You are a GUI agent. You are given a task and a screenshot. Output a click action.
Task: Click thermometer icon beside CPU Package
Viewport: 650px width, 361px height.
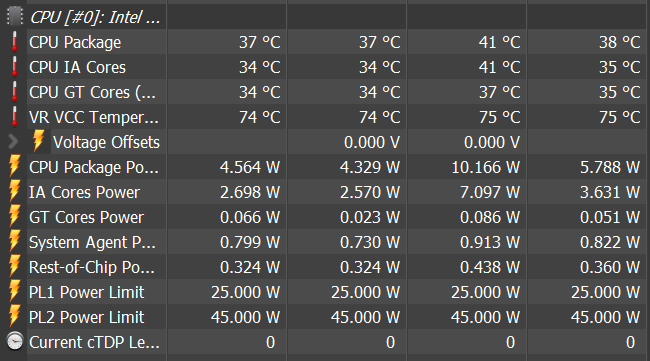[15, 42]
